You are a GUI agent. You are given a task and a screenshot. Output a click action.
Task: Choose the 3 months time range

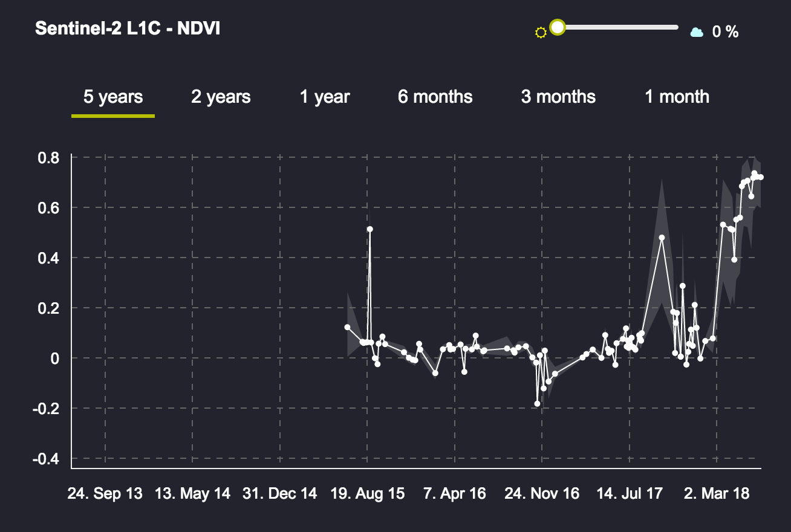(x=558, y=97)
